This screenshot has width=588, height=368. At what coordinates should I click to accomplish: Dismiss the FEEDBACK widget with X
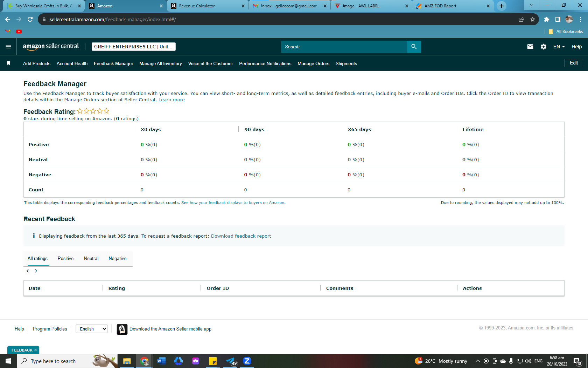(35, 350)
